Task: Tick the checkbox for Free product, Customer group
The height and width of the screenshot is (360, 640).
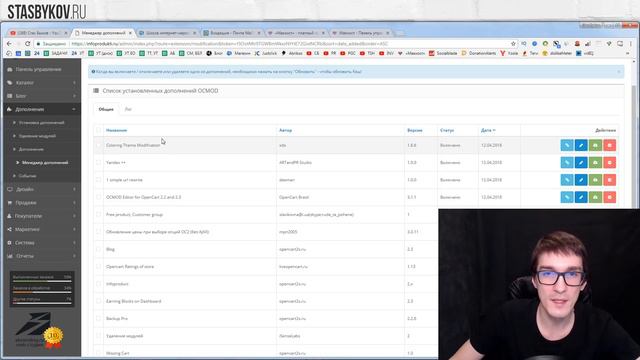Action: pos(98,214)
